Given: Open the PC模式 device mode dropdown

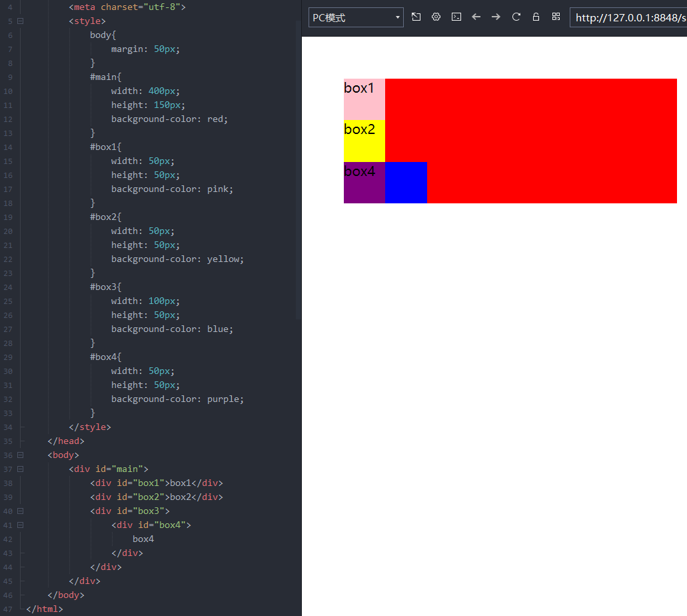Looking at the screenshot, I should pyautogui.click(x=356, y=17).
